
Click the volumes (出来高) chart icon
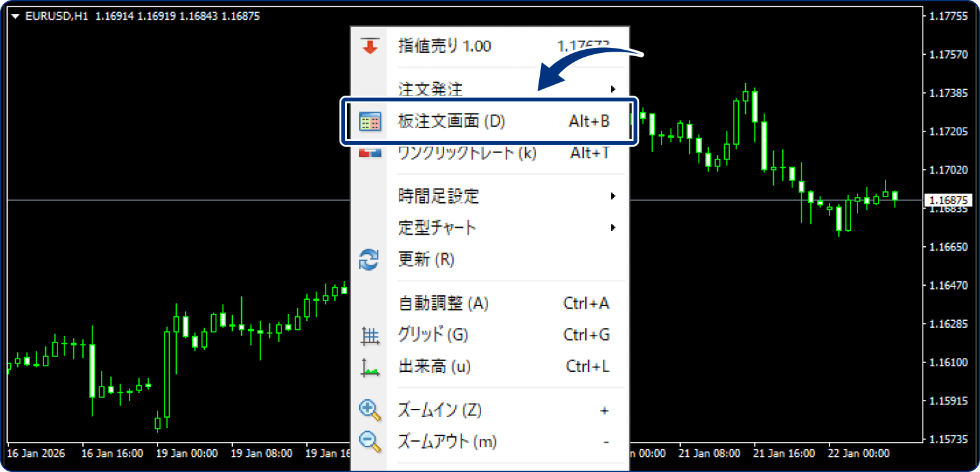click(370, 365)
